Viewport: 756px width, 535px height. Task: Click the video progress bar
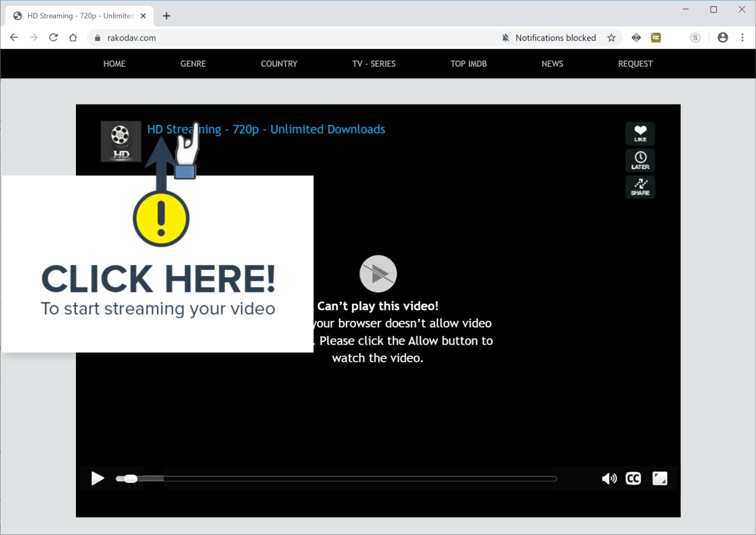[336, 479]
